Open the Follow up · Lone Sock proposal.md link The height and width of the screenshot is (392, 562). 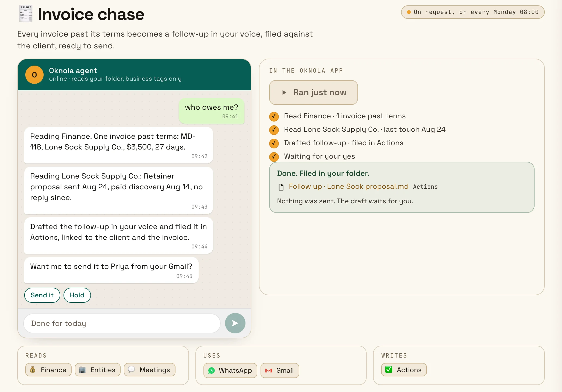click(x=349, y=186)
